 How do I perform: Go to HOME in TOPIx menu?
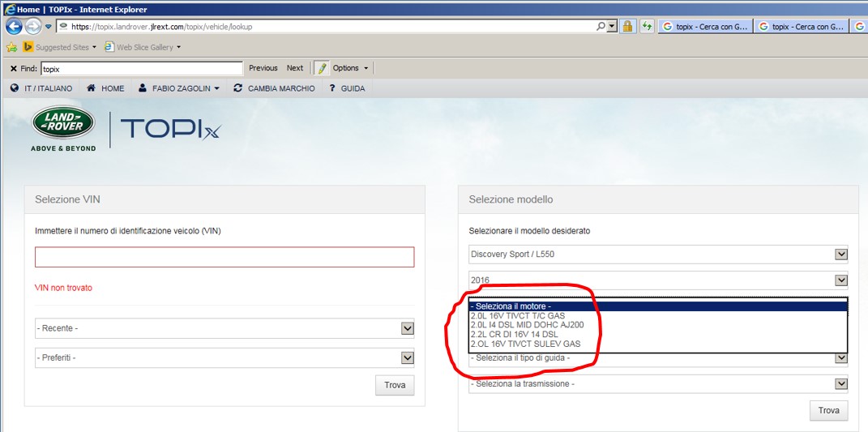[105, 88]
